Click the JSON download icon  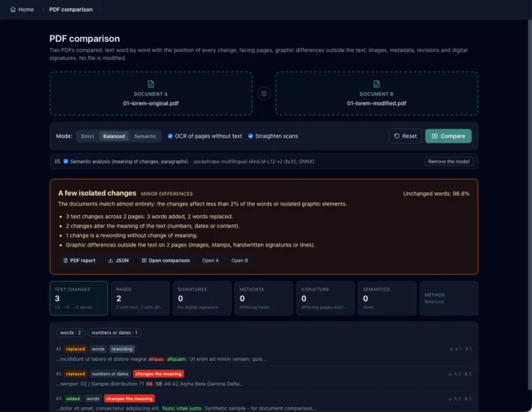pos(110,261)
